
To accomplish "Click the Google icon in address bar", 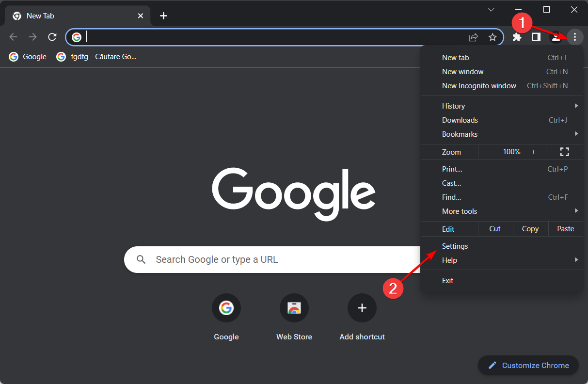I will click(77, 37).
